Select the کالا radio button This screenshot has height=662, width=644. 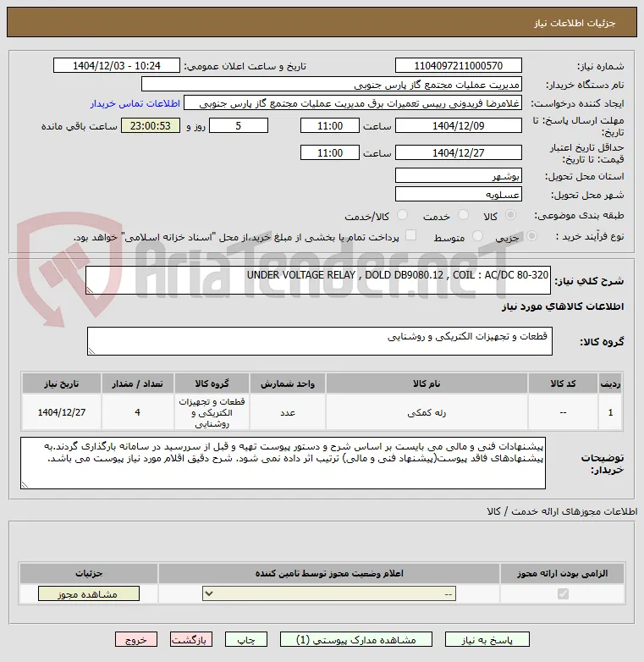[x=510, y=215]
